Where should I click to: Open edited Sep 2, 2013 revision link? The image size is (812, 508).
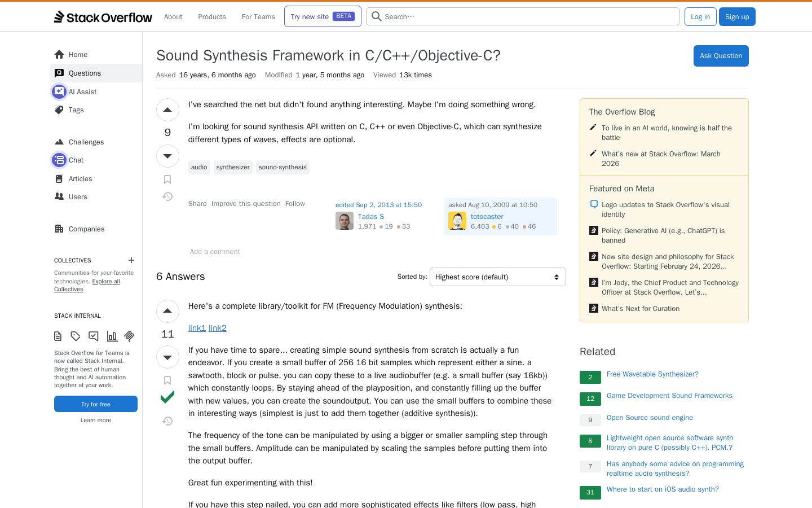point(378,205)
